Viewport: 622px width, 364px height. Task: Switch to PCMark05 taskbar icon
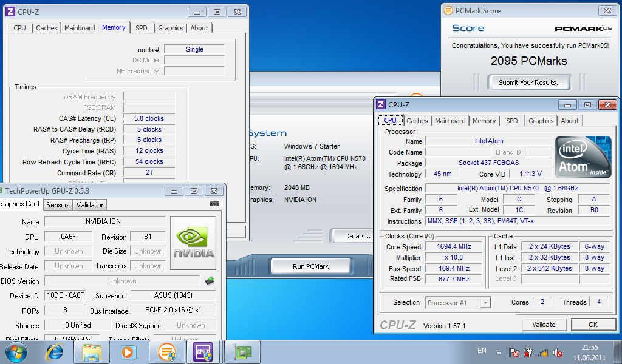pos(166,352)
